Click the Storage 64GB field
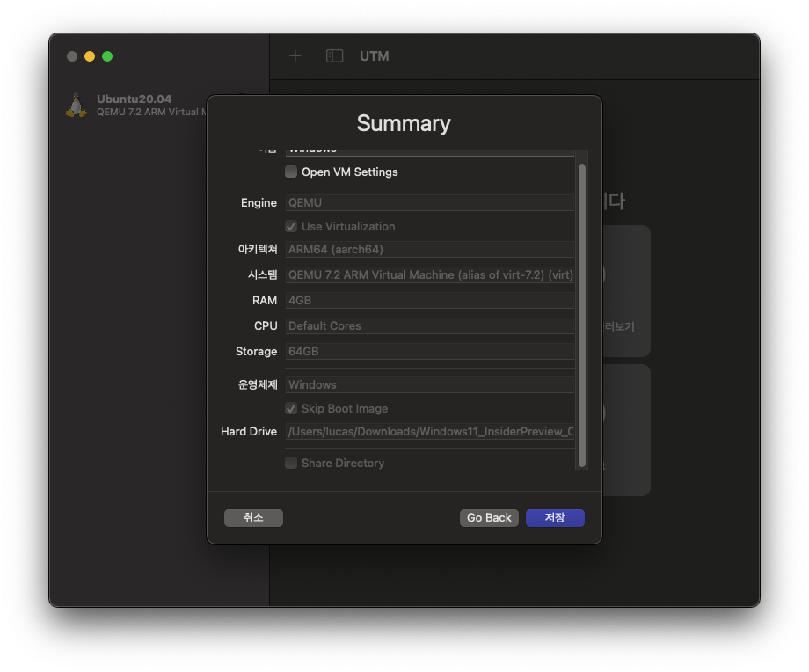 click(430, 352)
